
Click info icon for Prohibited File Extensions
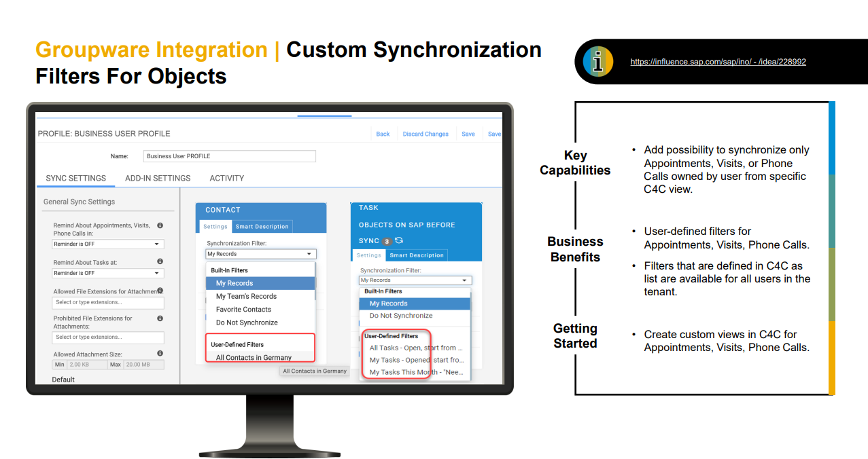160,318
